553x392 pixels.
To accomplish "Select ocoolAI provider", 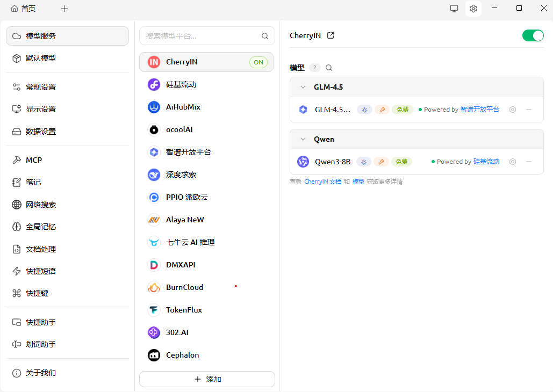I will [206, 130].
